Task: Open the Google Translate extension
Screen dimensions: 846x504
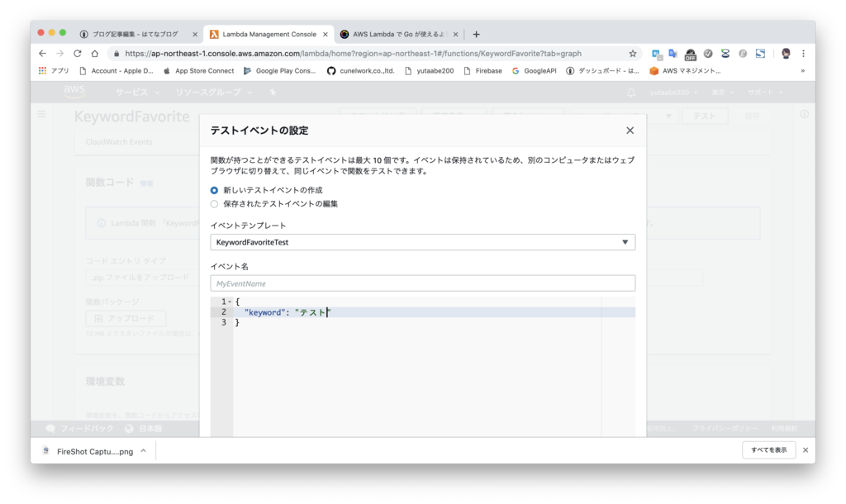Action: 673,54
